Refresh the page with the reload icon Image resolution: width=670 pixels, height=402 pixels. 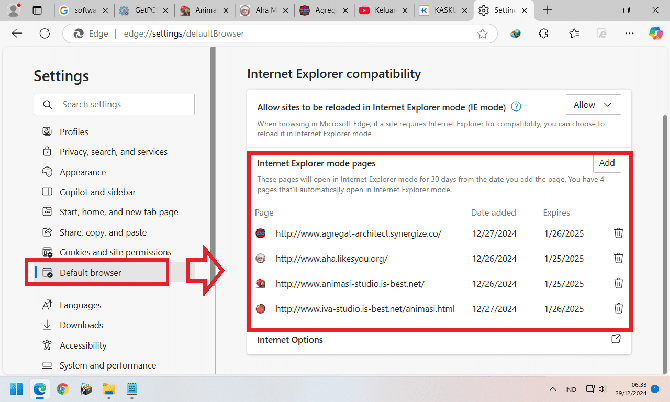pos(45,33)
